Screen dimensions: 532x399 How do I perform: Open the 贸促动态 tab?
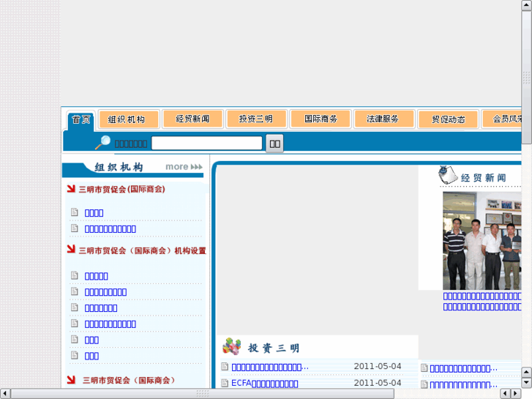[448, 119]
